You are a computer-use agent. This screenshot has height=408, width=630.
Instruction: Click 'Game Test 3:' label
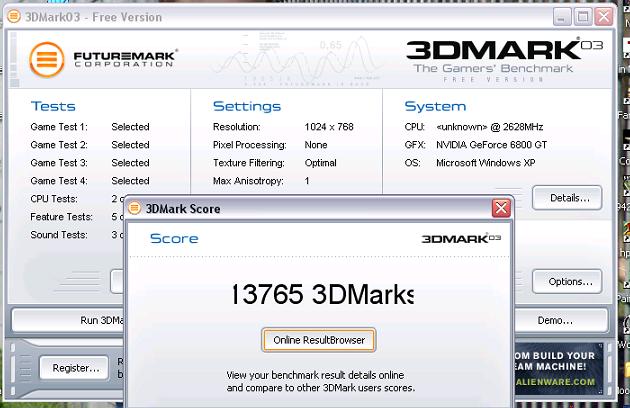coord(59,163)
